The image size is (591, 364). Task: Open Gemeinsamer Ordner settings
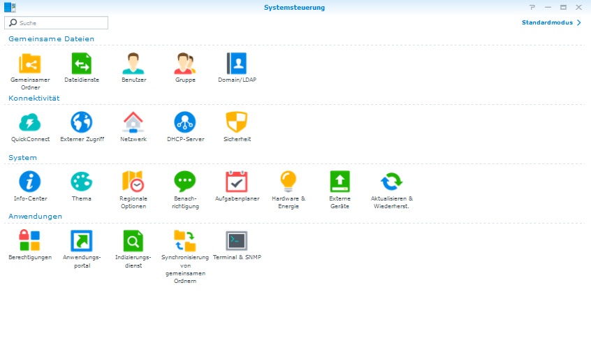30,64
